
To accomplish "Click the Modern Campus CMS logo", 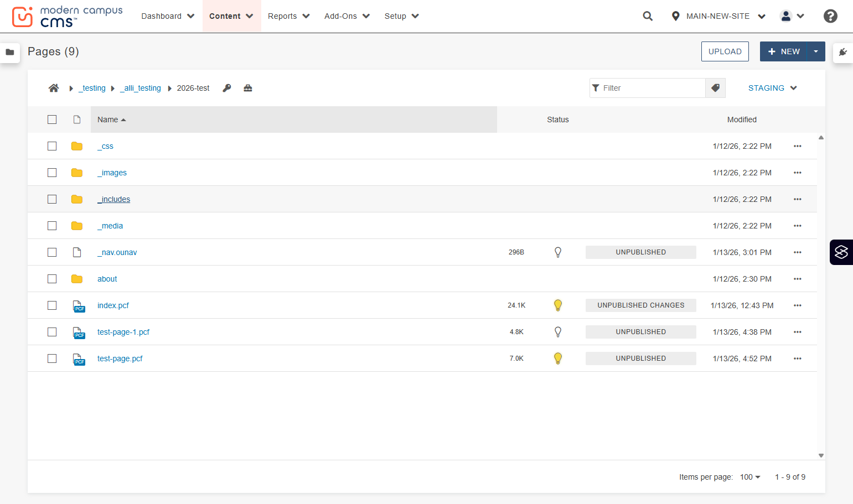I will (x=68, y=17).
